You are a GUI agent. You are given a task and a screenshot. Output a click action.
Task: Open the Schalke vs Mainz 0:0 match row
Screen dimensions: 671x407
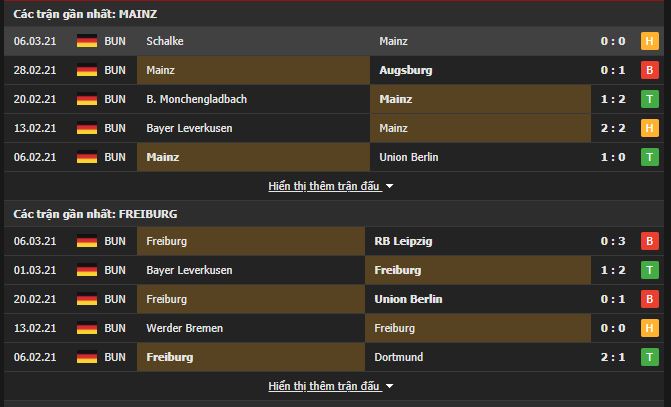(x=334, y=41)
